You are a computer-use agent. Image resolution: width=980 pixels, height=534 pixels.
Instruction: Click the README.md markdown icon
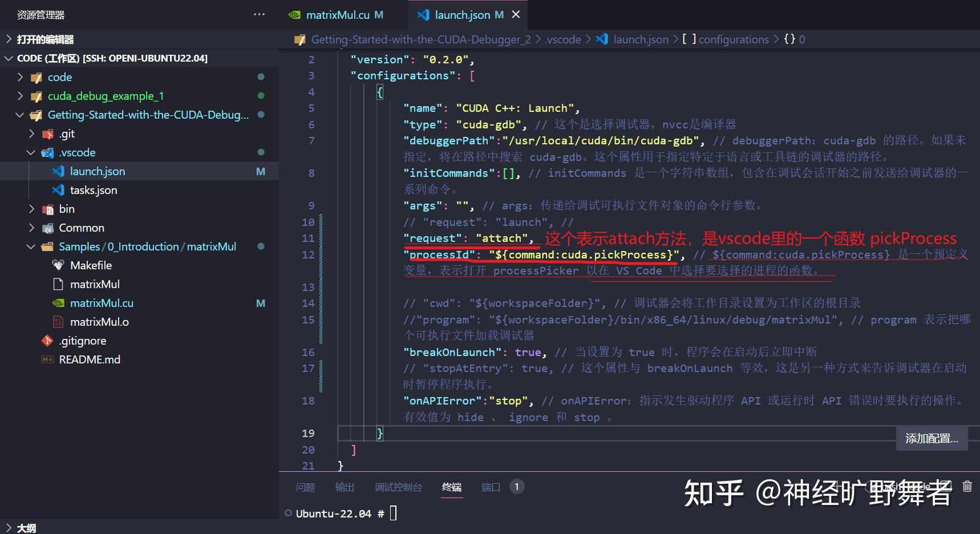[47, 359]
